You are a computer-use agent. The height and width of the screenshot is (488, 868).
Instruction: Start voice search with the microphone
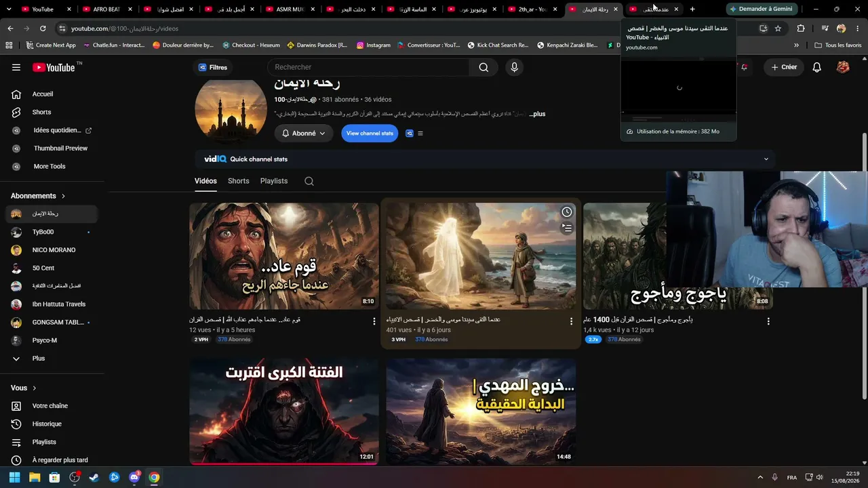tap(514, 67)
